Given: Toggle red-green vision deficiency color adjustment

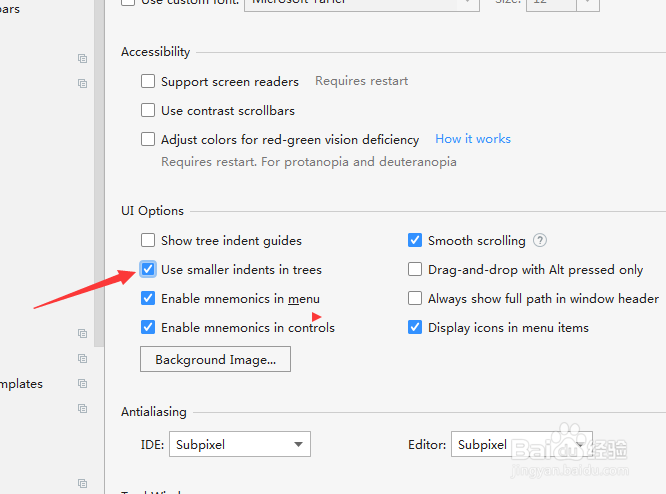Looking at the screenshot, I should (x=148, y=139).
